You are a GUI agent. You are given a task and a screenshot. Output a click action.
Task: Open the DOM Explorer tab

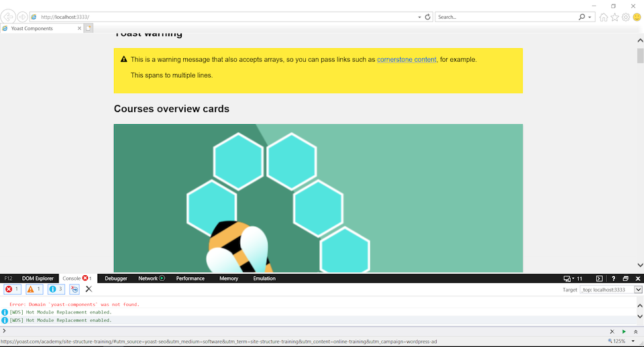point(38,279)
